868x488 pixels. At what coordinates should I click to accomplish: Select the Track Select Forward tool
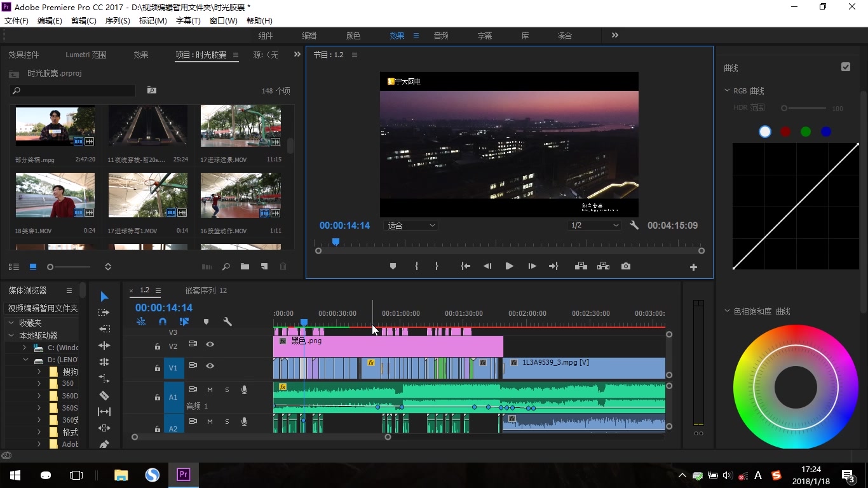(104, 313)
